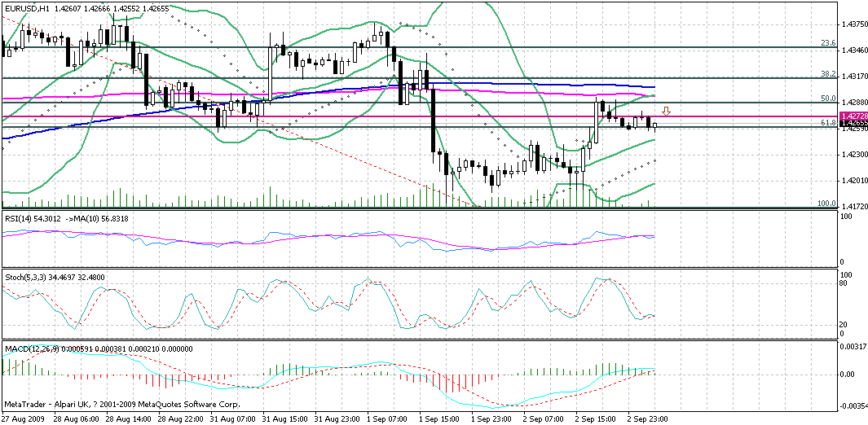This screenshot has height=425, width=868.
Task: Click the -0.00354 MACD scale value
Action: click(852, 407)
